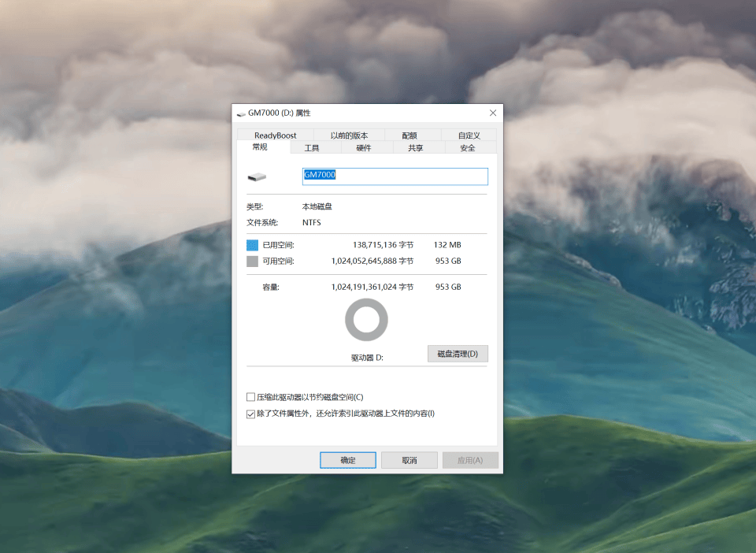Click the 容量 label
Viewport: 756px width, 553px height.
tap(270, 288)
